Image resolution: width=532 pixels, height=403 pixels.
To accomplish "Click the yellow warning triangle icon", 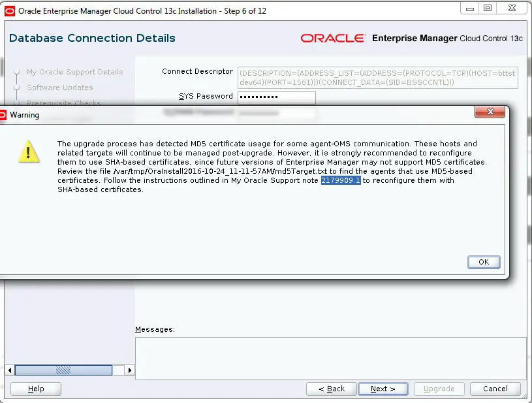I will pyautogui.click(x=29, y=152).
